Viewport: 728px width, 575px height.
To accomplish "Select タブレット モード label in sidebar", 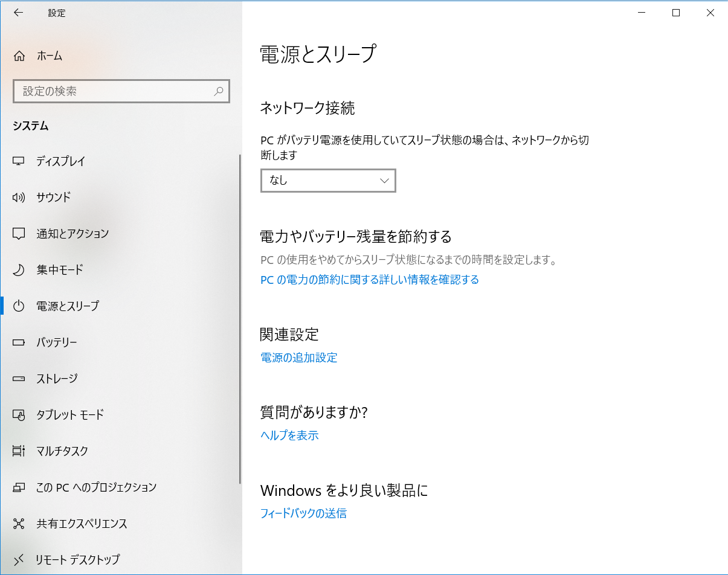I will coord(70,415).
